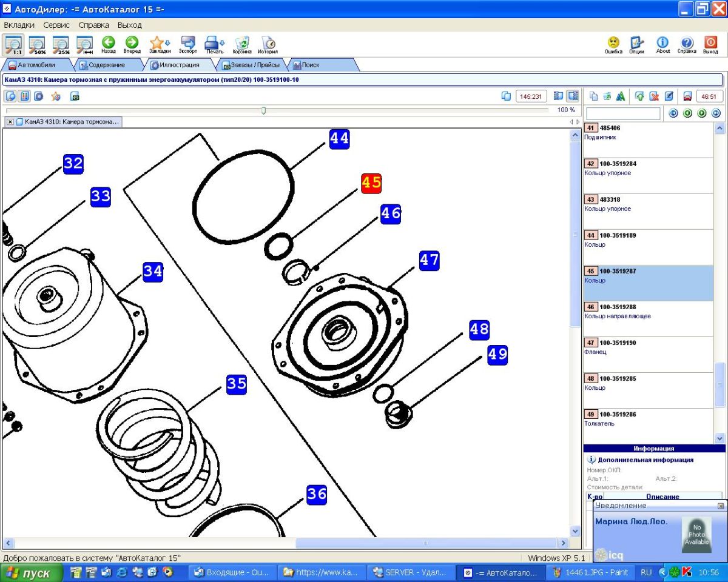Click the round blue illustration tool icon
The height and width of the screenshot is (582, 728).
(38, 96)
